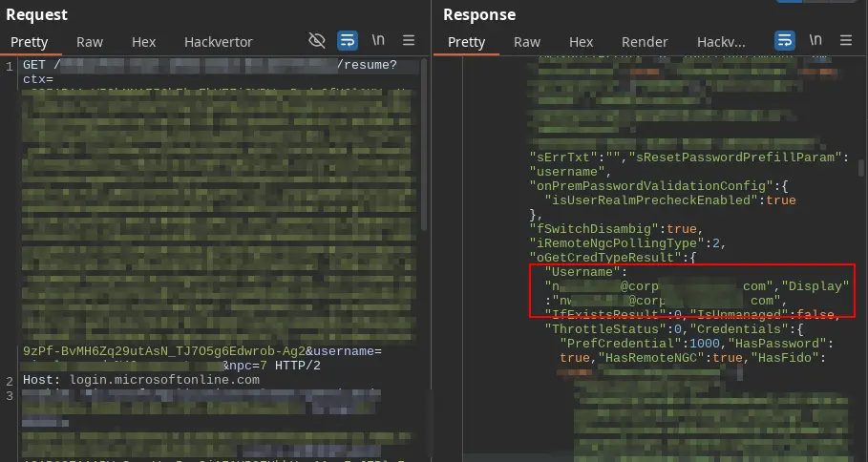The height and width of the screenshot is (462, 868).
Task: Select the Pretty tab in Request panel
Action: click(x=29, y=42)
